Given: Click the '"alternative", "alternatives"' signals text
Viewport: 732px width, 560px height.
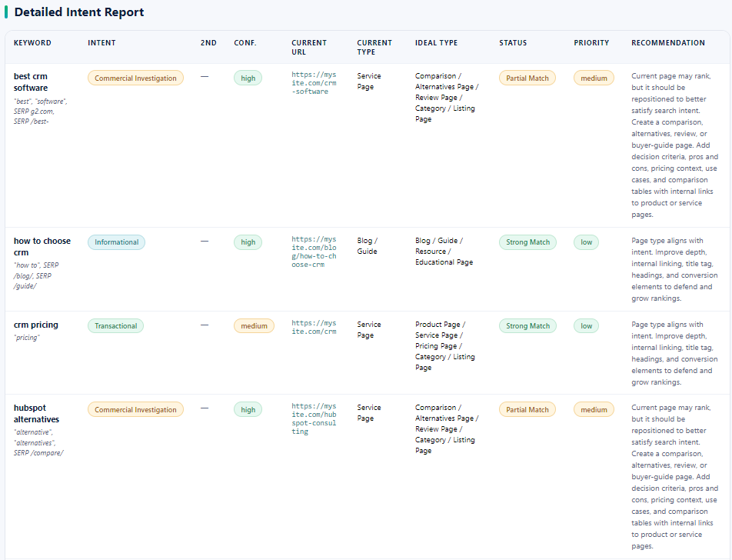Looking at the screenshot, I should pos(38,443).
